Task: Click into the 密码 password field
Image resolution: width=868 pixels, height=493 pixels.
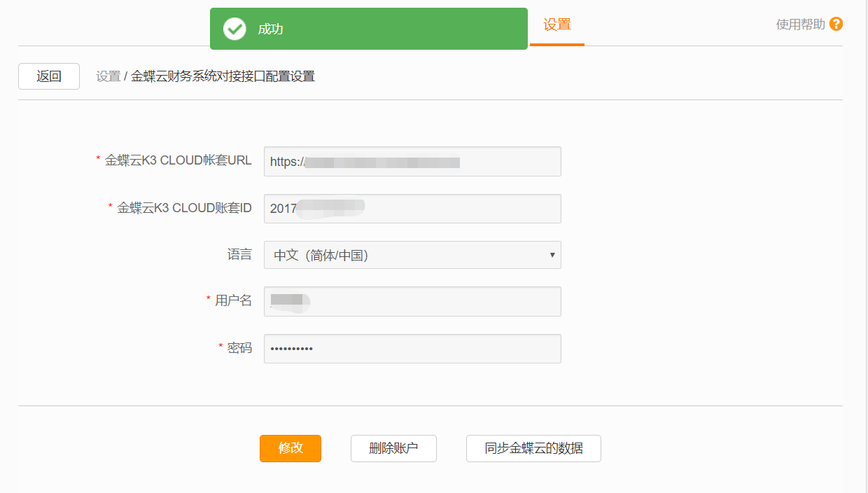Action: click(x=412, y=349)
